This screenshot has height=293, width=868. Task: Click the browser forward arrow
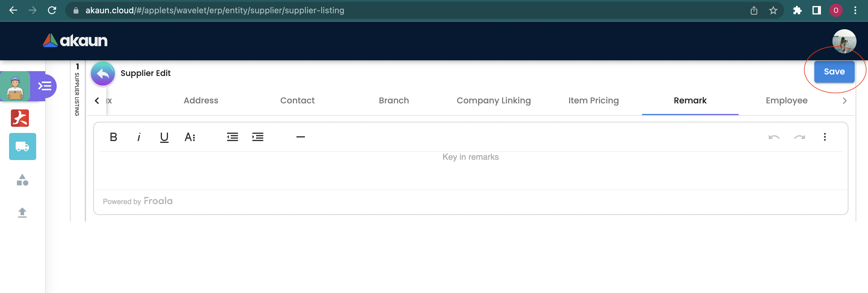coord(32,11)
